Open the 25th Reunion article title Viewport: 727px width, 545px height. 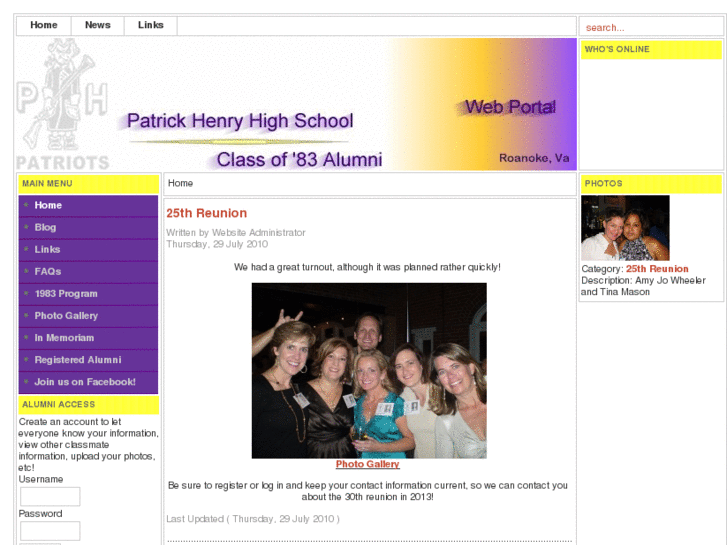206,213
